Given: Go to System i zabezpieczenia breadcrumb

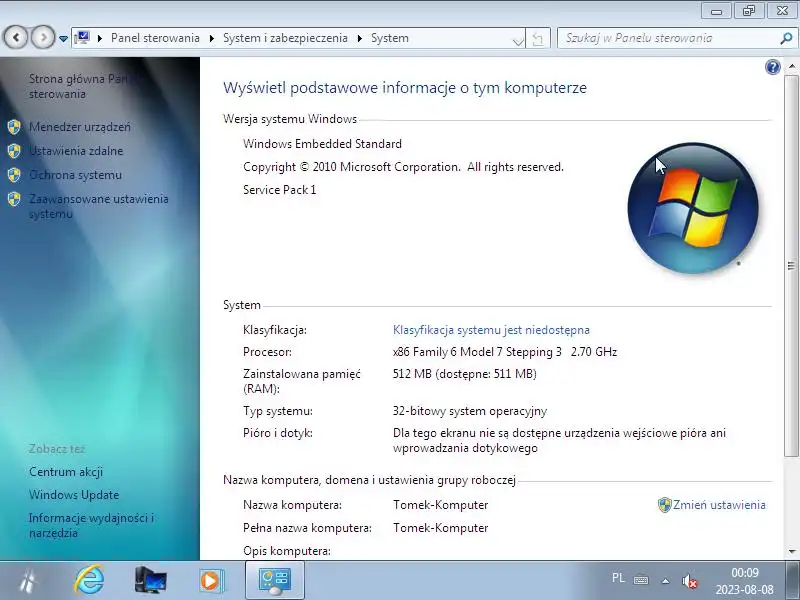Looking at the screenshot, I should tap(285, 38).
